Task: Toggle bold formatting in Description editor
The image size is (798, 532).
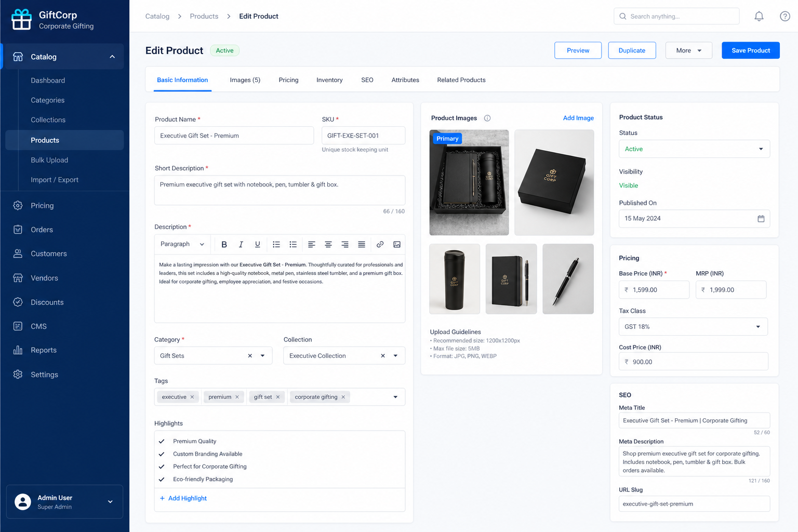Action: click(224, 244)
